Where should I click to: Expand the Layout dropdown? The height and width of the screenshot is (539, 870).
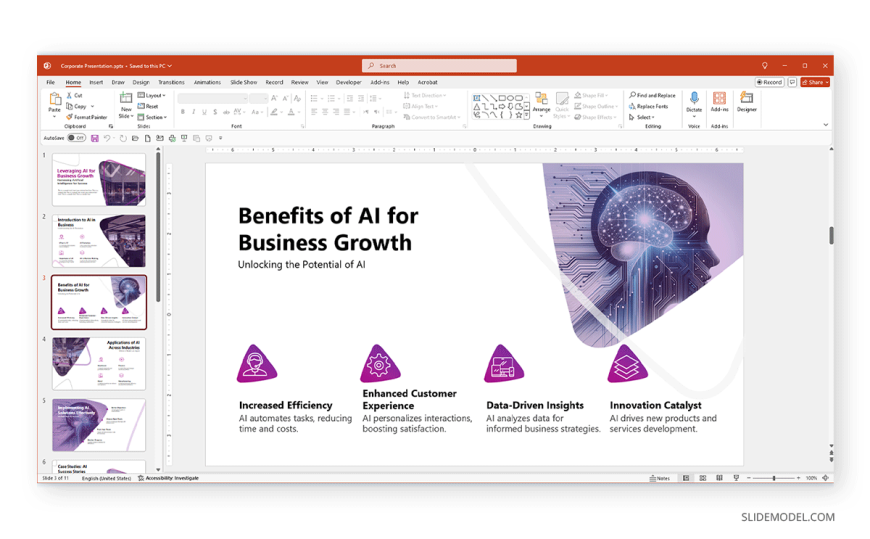point(152,95)
